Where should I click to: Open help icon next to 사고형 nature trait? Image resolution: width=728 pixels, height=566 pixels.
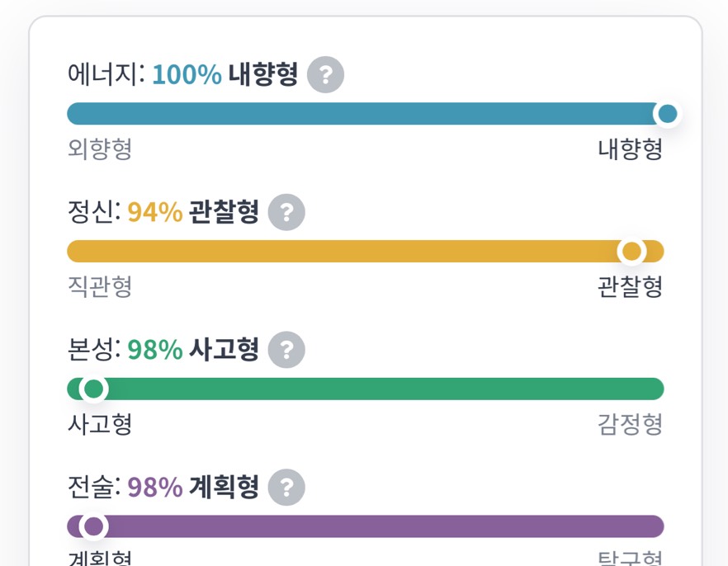[286, 350]
